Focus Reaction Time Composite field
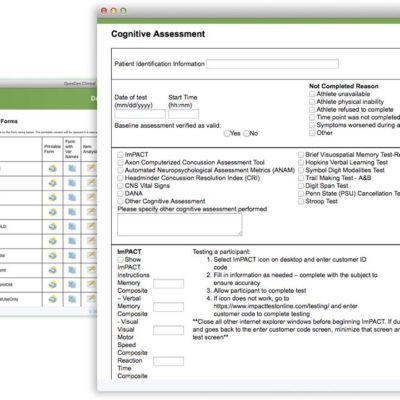This screenshot has height=400, width=400. [168, 361]
